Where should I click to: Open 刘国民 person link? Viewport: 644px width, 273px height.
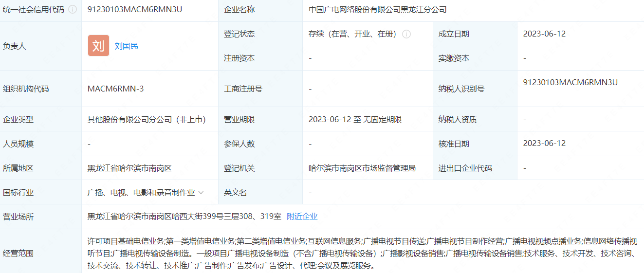(127, 46)
